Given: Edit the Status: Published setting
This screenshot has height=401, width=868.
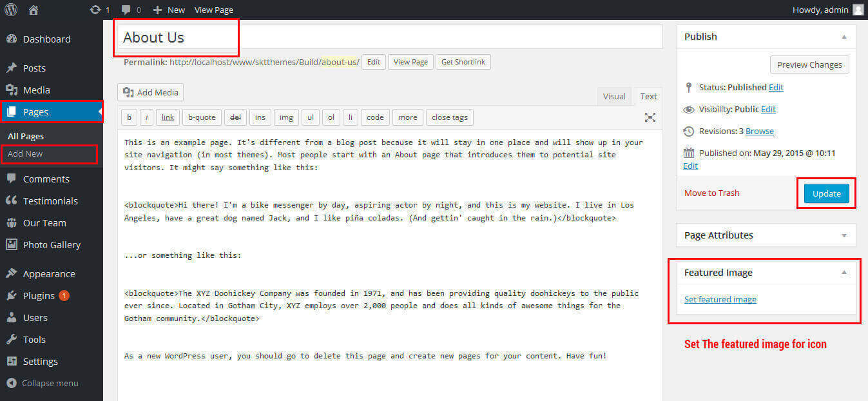Looking at the screenshot, I should pos(776,88).
